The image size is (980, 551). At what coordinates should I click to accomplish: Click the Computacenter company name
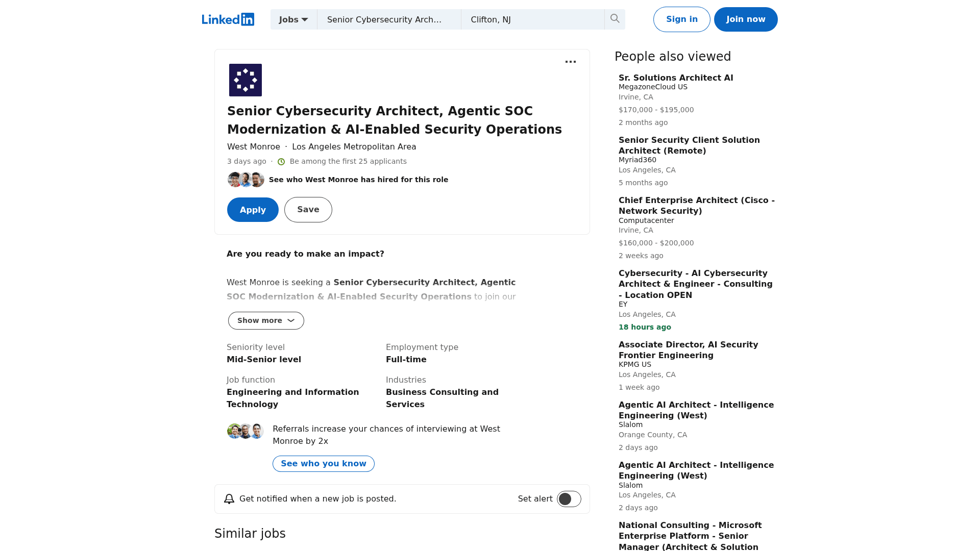(x=646, y=221)
